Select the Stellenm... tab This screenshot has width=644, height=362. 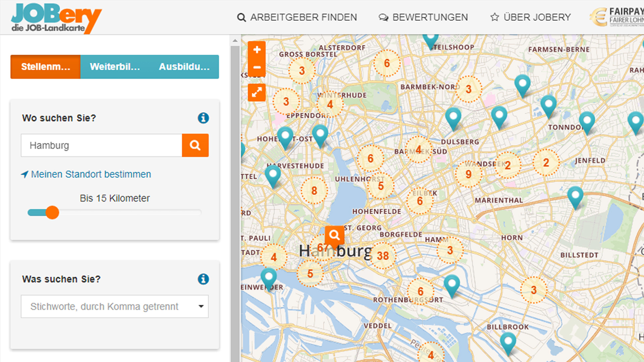pyautogui.click(x=46, y=67)
